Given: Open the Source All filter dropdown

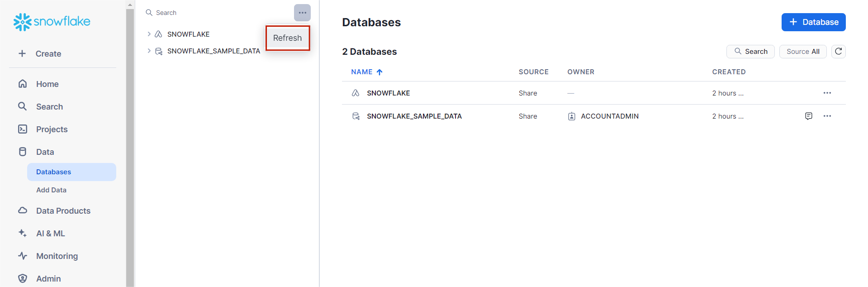Looking at the screenshot, I should click(x=803, y=52).
